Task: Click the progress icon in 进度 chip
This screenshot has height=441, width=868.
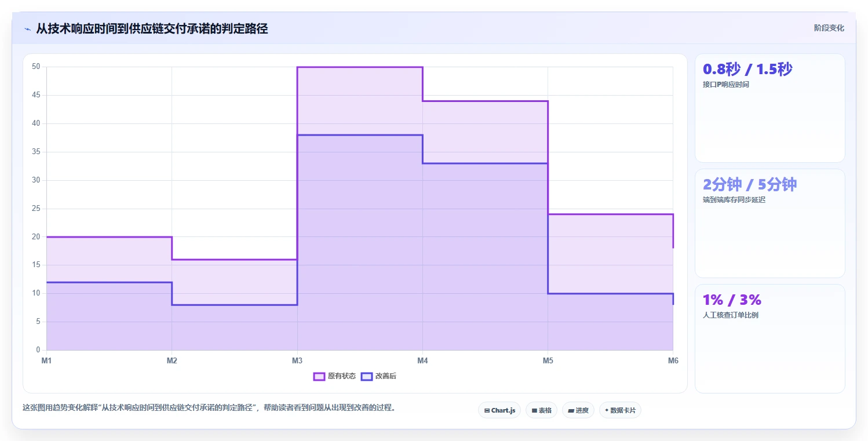Action: 571,411
